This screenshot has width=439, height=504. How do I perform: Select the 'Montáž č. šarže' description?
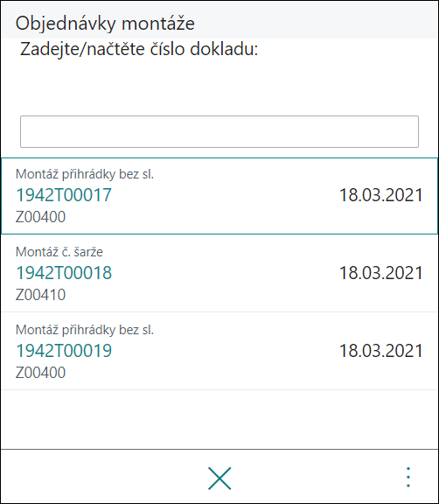[x=59, y=252]
